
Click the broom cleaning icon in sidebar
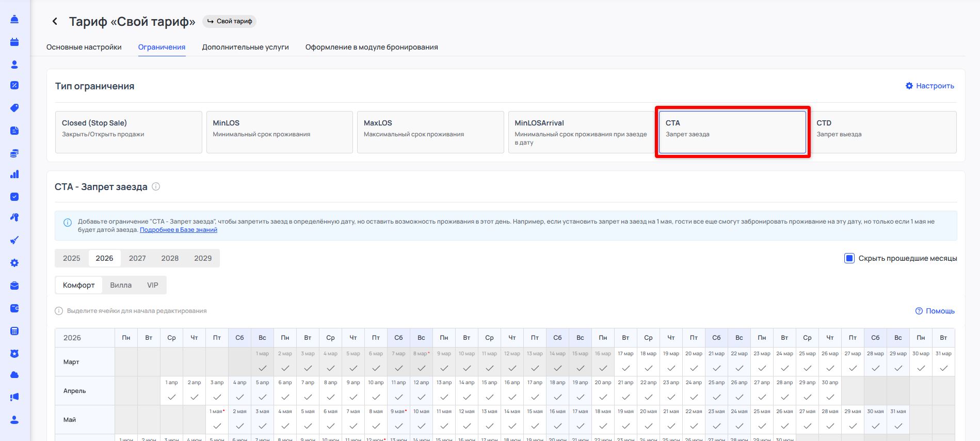point(14,240)
